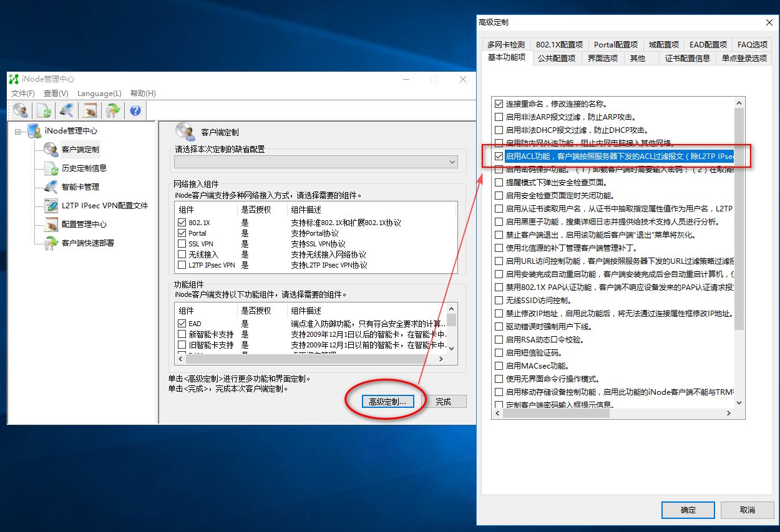This screenshot has width=780, height=532.
Task: Click the 配置管理中心 toolbar icon
Action: tap(90, 110)
